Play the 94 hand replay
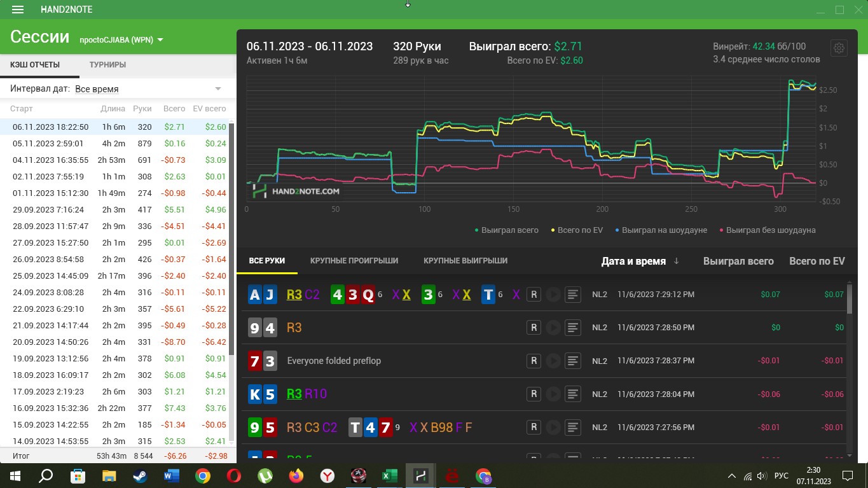This screenshot has height=488, width=868. [x=553, y=328]
